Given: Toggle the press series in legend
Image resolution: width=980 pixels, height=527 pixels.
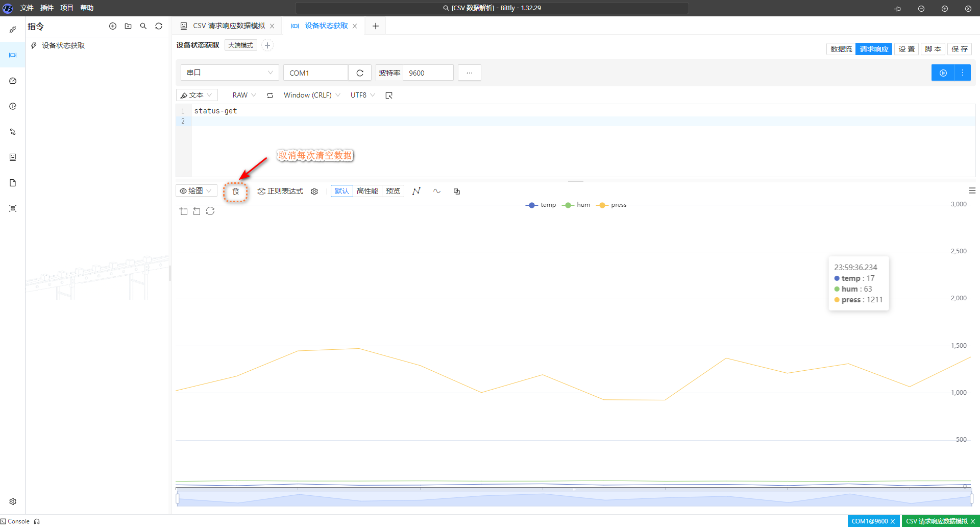Looking at the screenshot, I should coord(611,205).
